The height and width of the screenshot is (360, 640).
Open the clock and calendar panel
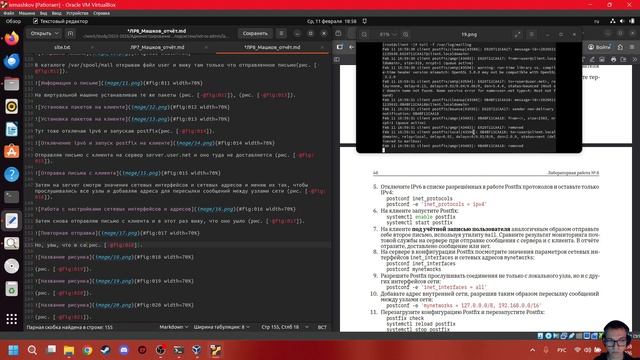[x=331, y=21]
